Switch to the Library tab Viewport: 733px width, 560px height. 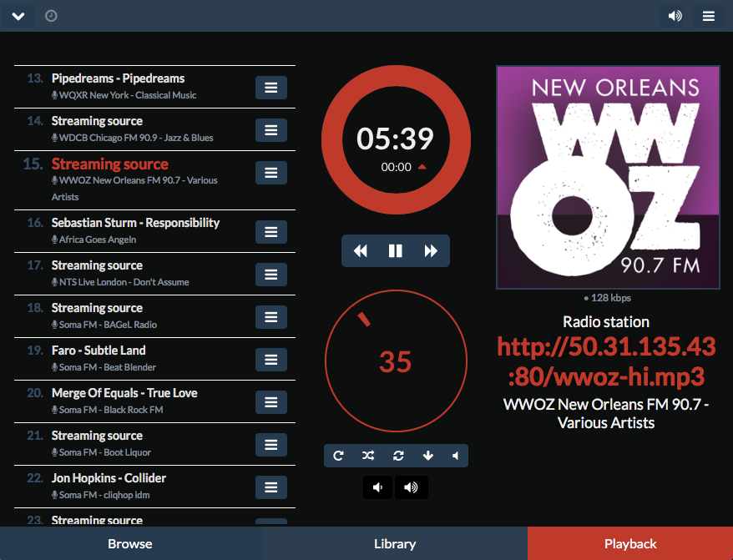[x=395, y=543]
